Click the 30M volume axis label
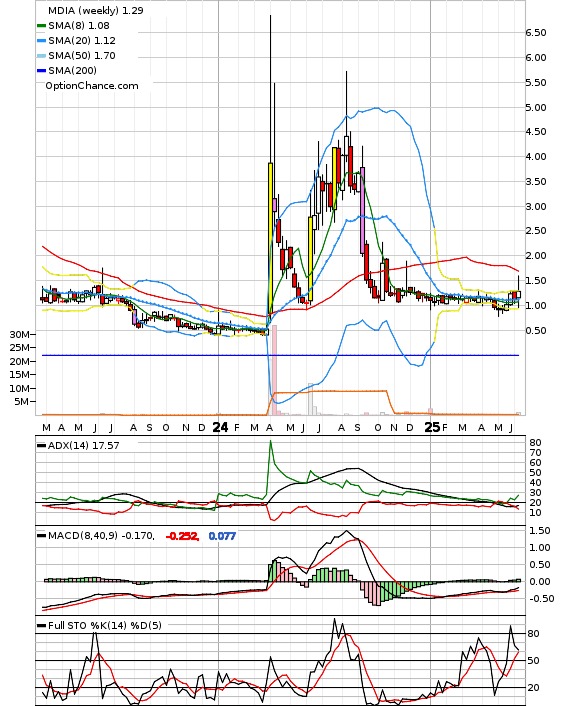The image size is (566, 706). pos(20,334)
